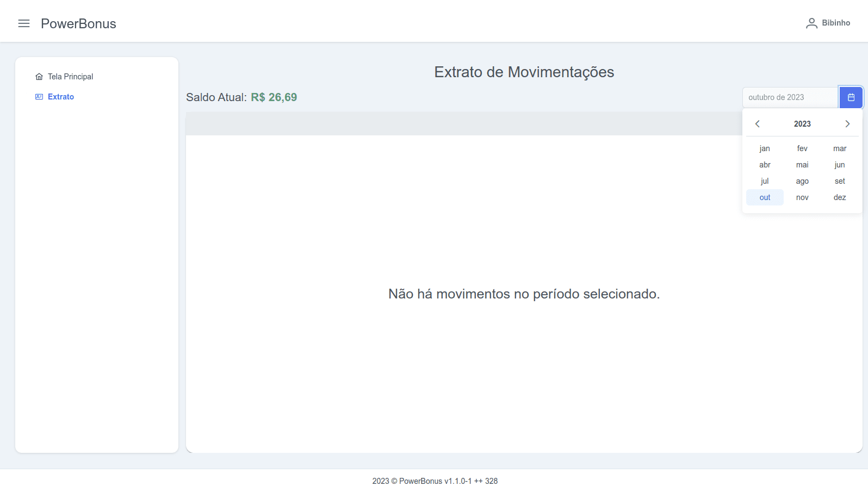
Task: Select the highlighted out month
Action: point(765,197)
